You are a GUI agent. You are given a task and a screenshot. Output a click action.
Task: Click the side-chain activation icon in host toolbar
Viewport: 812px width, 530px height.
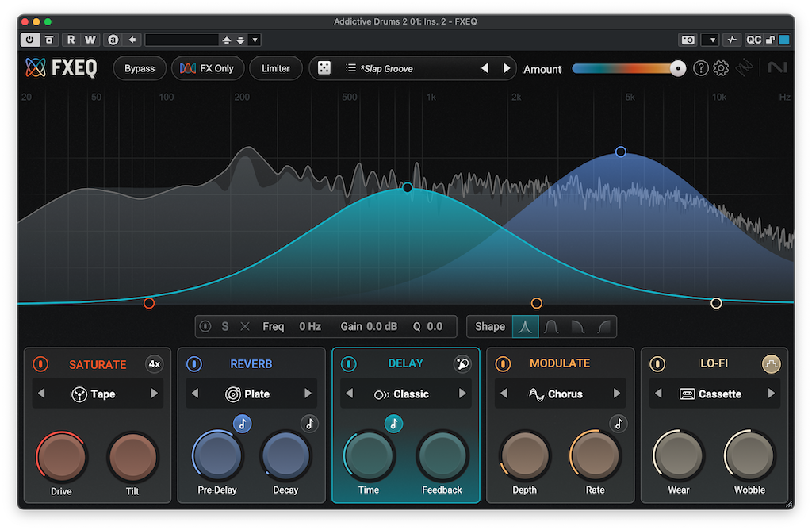click(x=731, y=40)
